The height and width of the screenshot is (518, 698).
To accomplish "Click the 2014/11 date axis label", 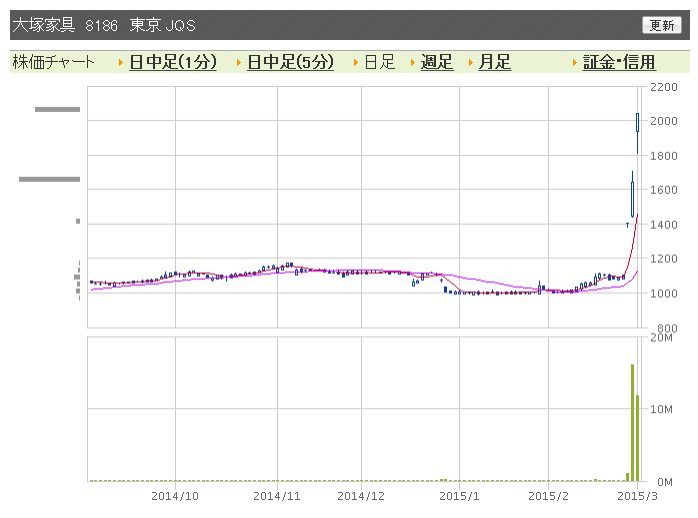I will [x=277, y=496].
